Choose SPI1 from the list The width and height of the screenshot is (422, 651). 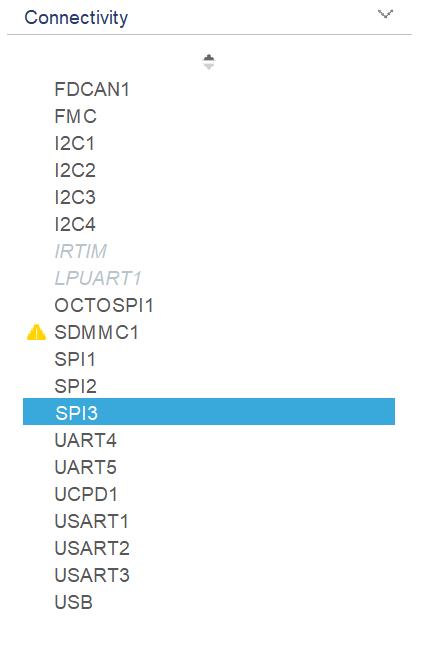coord(75,359)
